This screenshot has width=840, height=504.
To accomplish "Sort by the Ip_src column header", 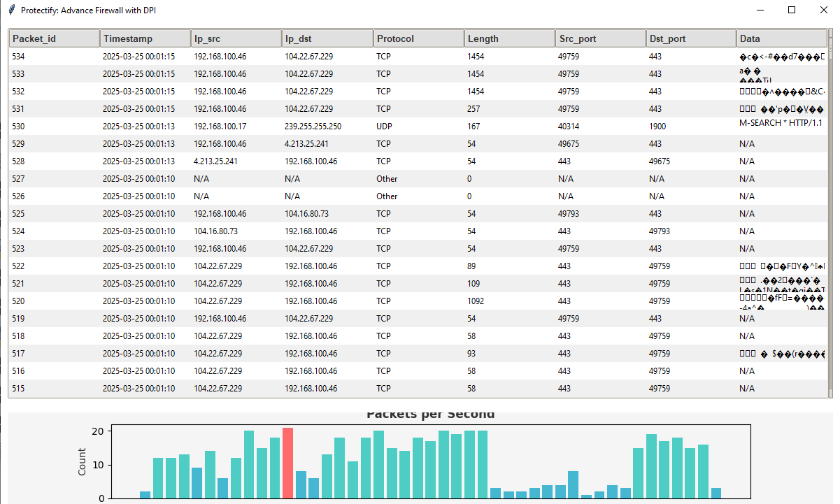I will pyautogui.click(x=236, y=38).
